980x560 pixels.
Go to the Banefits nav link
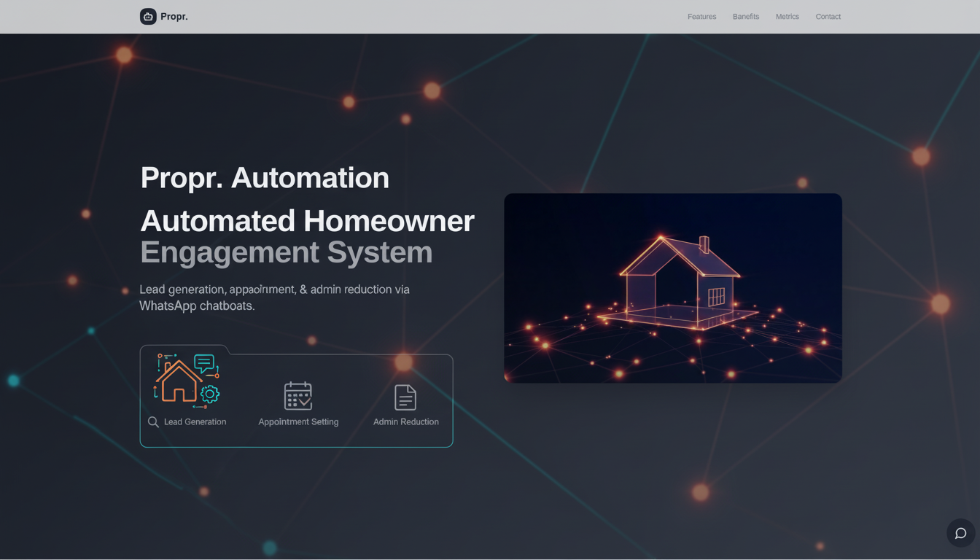click(746, 17)
